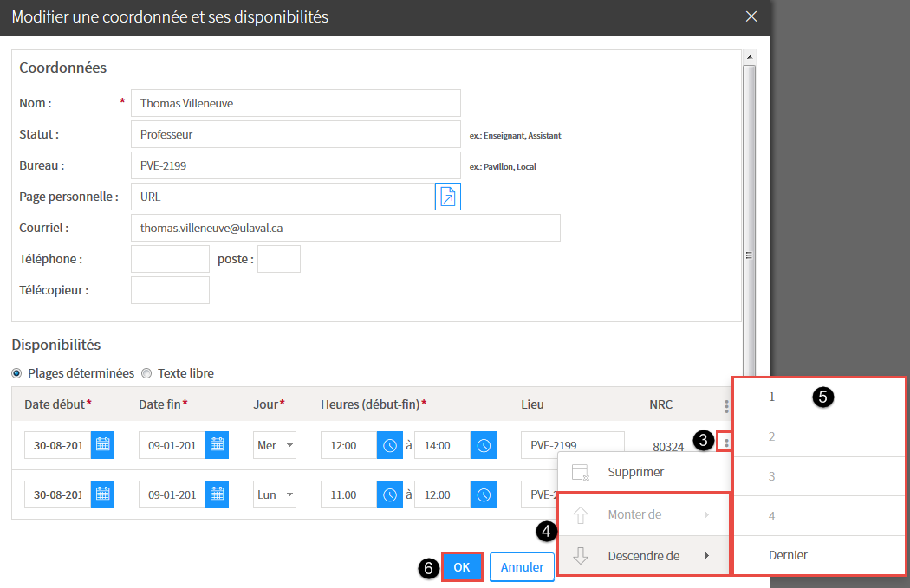Click the Page personnelle URL field
The image size is (910, 588).
coord(283,197)
